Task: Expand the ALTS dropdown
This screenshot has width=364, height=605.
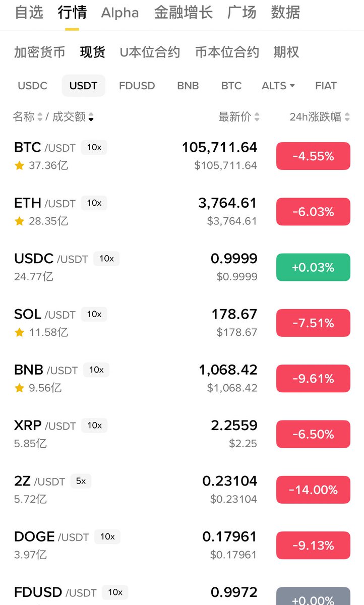Action: 278,86
